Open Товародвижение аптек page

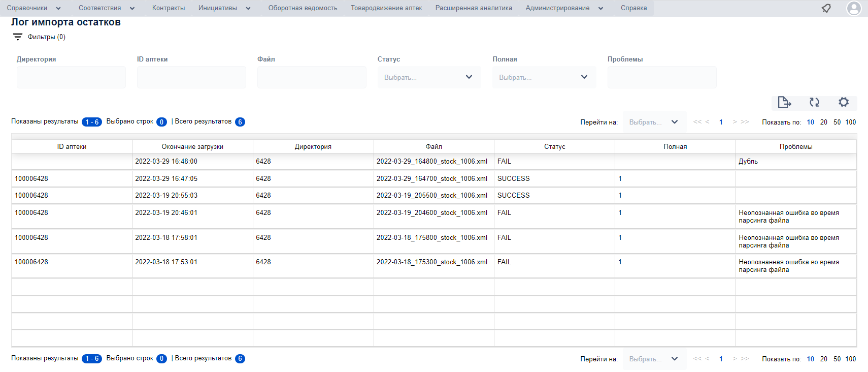coord(386,8)
